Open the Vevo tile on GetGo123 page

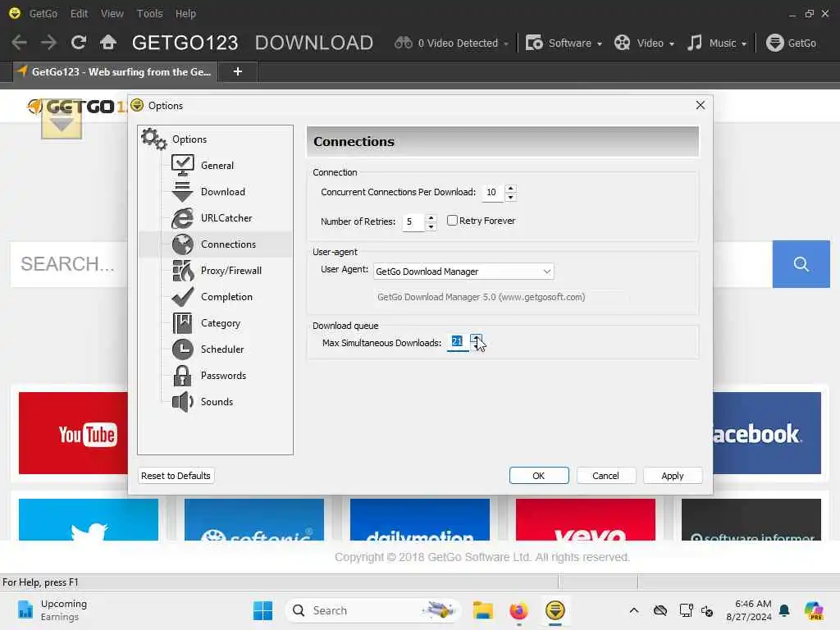pyautogui.click(x=586, y=519)
